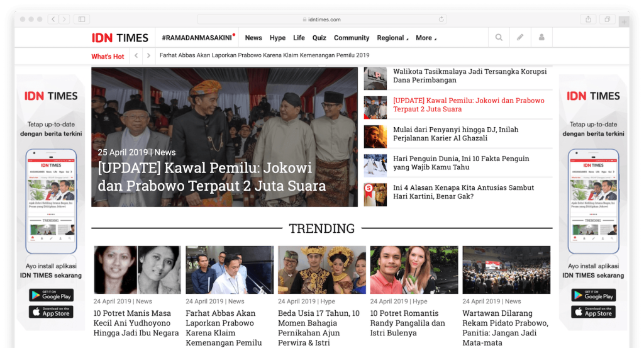Show next What's Hot headline
Viewport: 644px width, 348px height.
tap(148, 55)
